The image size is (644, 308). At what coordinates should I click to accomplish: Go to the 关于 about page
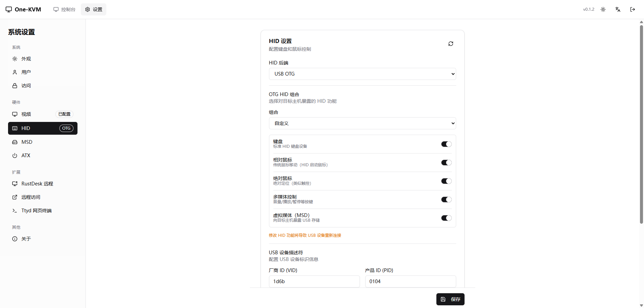click(26, 239)
